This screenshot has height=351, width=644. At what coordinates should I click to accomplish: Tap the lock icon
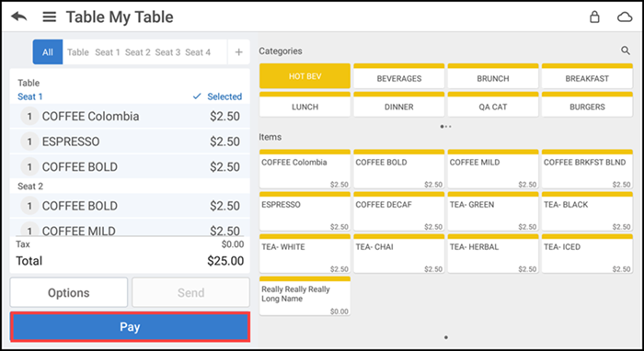pyautogui.click(x=594, y=17)
